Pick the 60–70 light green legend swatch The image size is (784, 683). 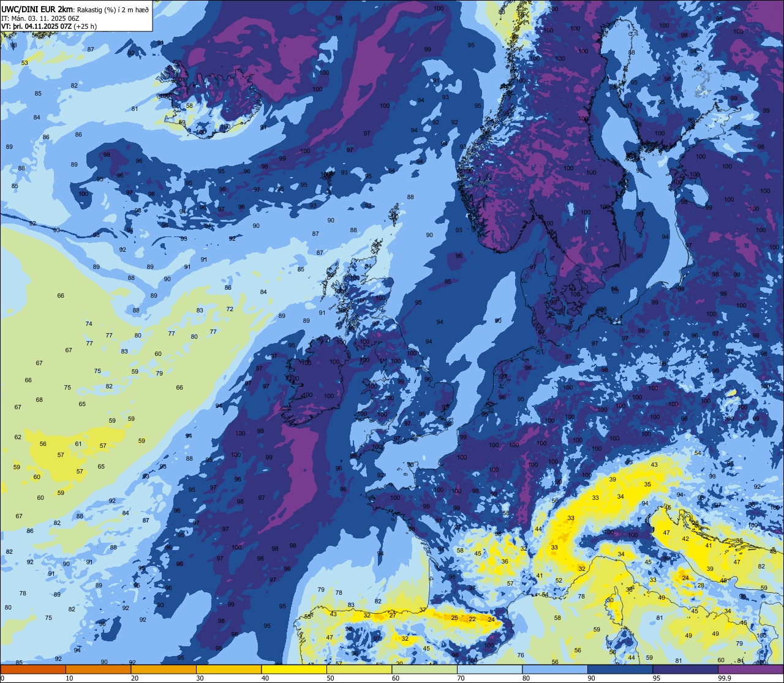[x=424, y=669]
